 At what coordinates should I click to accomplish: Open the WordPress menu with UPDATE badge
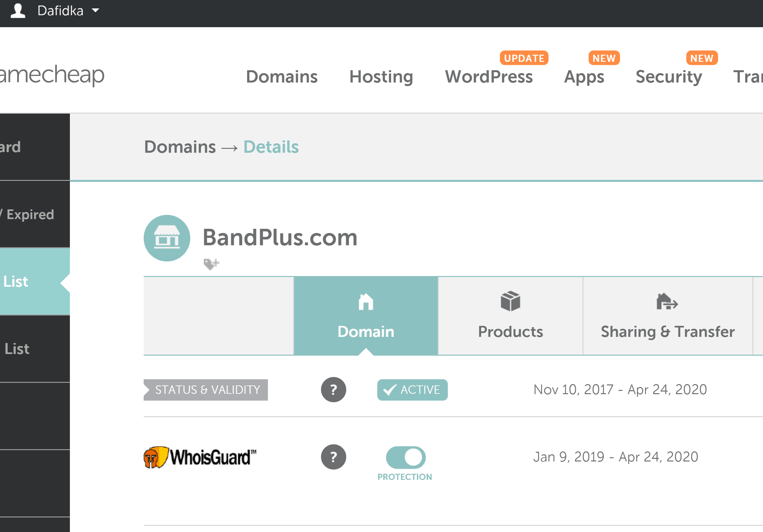click(489, 77)
